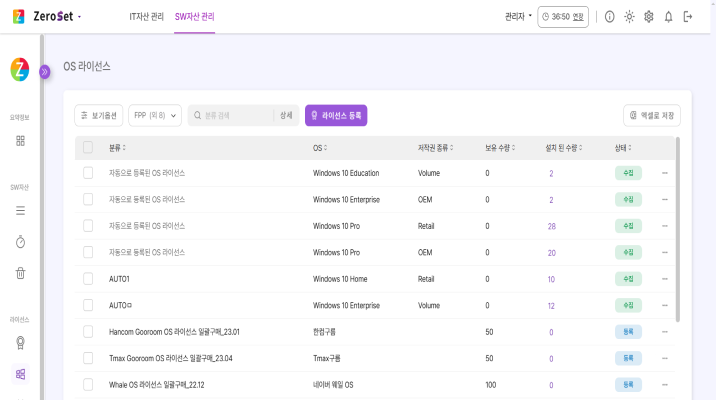Click the 엑셀로 저장 button
Image resolution: width=716 pixels, height=400 pixels.
pyautogui.click(x=652, y=116)
